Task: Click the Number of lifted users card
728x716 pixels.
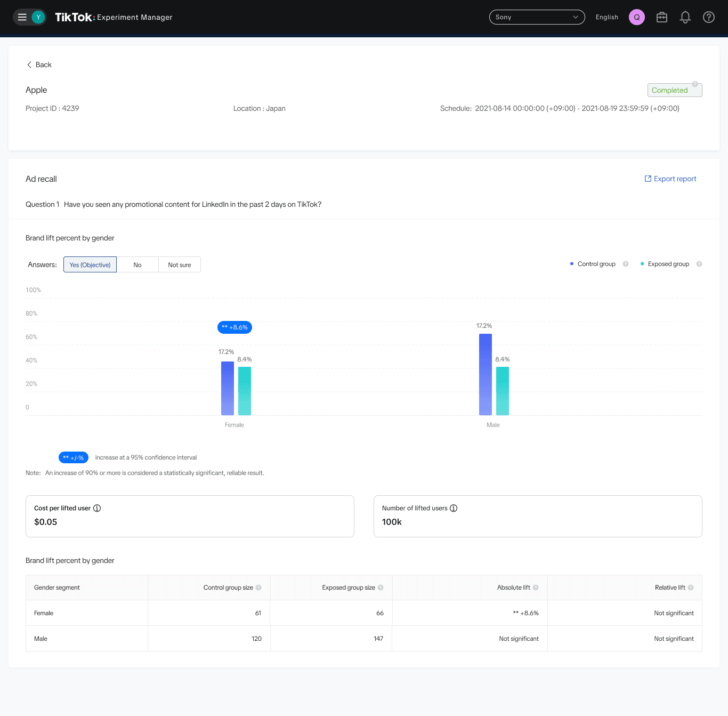Action: (x=538, y=516)
